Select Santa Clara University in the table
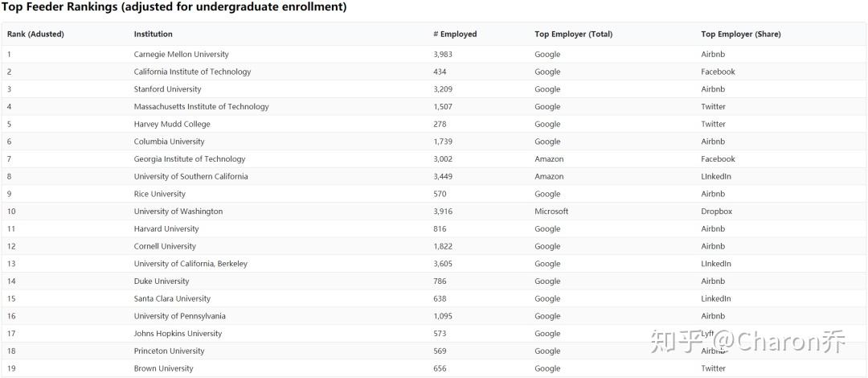 click(x=172, y=299)
